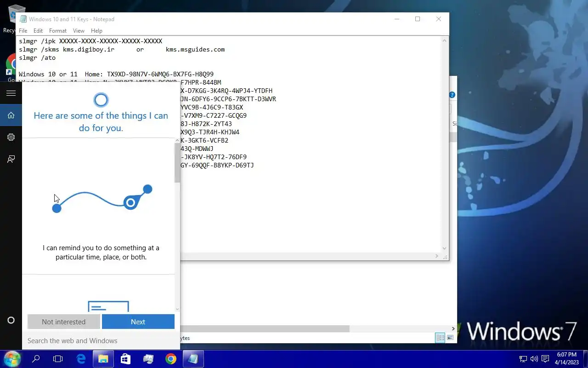This screenshot has height=368, width=588.
Task: Open Microsoft Store from the taskbar
Action: (125, 359)
